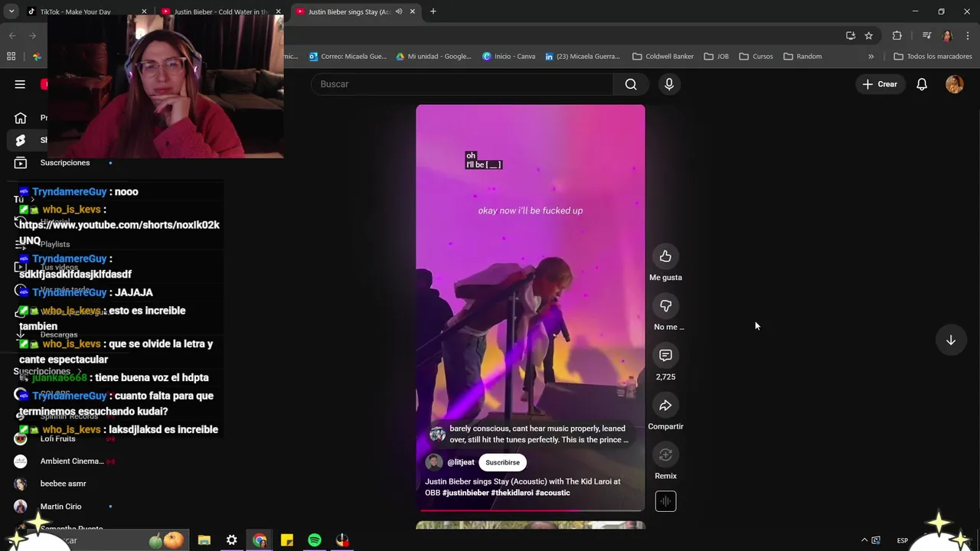Pause the Short by clicking the video

pyautogui.click(x=531, y=306)
